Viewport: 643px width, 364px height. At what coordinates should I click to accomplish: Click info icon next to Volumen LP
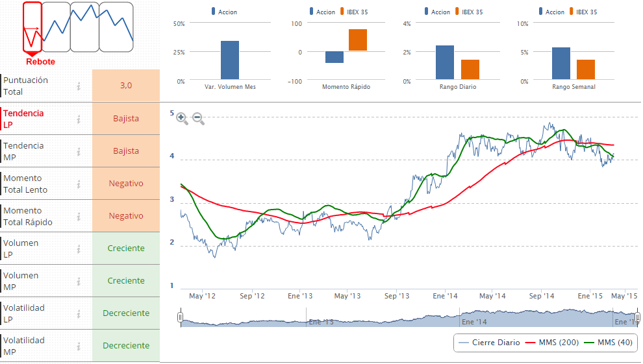[x=79, y=249]
